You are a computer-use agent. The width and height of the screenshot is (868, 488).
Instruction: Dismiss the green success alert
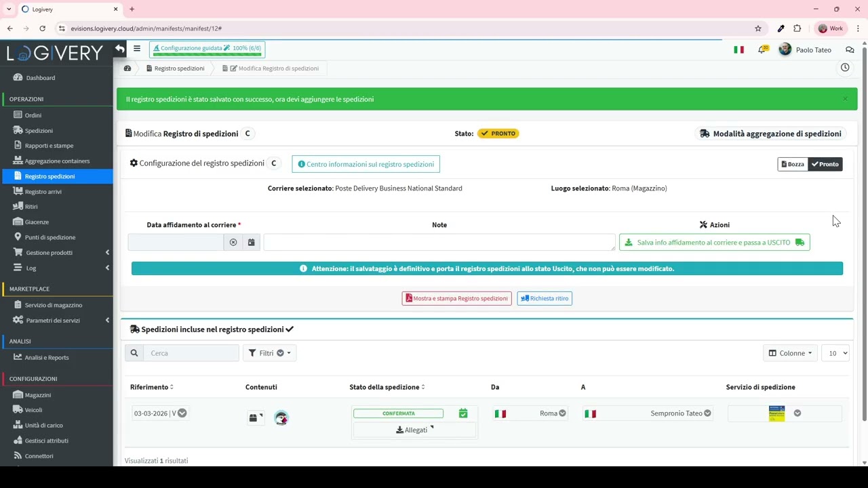pyautogui.click(x=845, y=99)
